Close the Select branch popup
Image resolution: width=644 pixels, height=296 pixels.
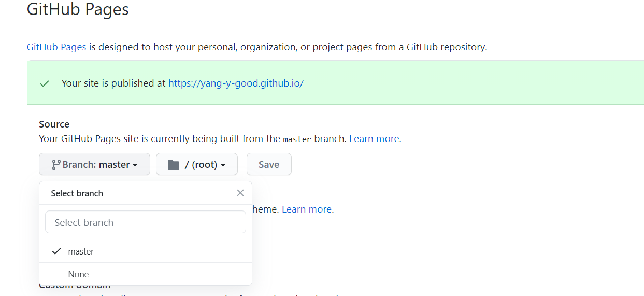coord(240,193)
